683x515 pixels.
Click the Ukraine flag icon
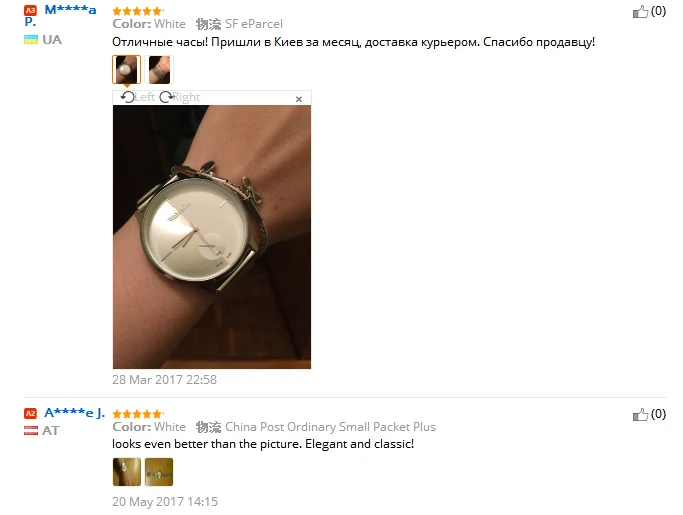pos(31,40)
